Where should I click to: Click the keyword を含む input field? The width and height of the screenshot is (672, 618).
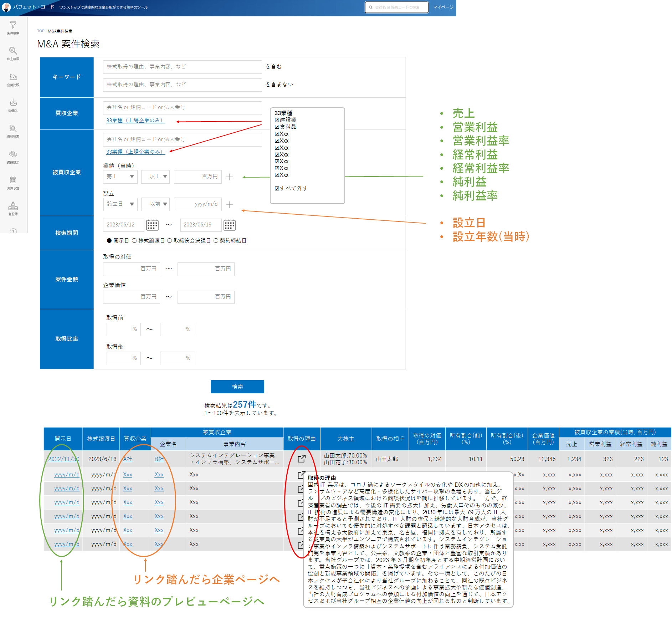182,67
